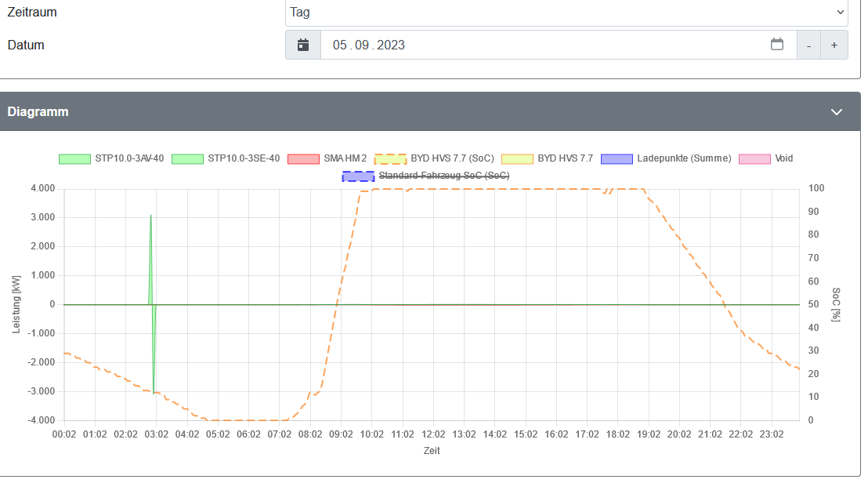The width and height of the screenshot is (868, 483).
Task: Open the Zeitraum dropdown showing Tag
Action: pyautogui.click(x=566, y=13)
